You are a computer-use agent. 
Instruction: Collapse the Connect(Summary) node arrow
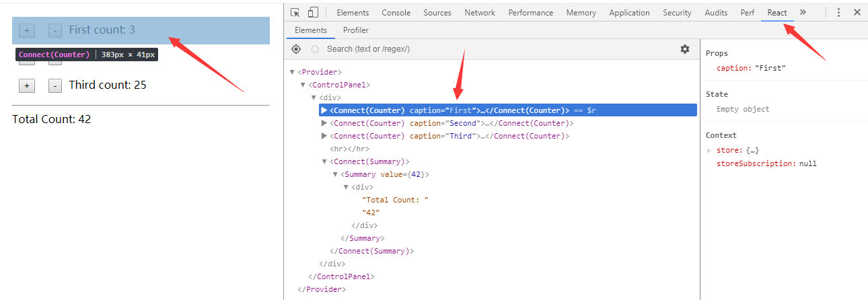pyautogui.click(x=324, y=161)
